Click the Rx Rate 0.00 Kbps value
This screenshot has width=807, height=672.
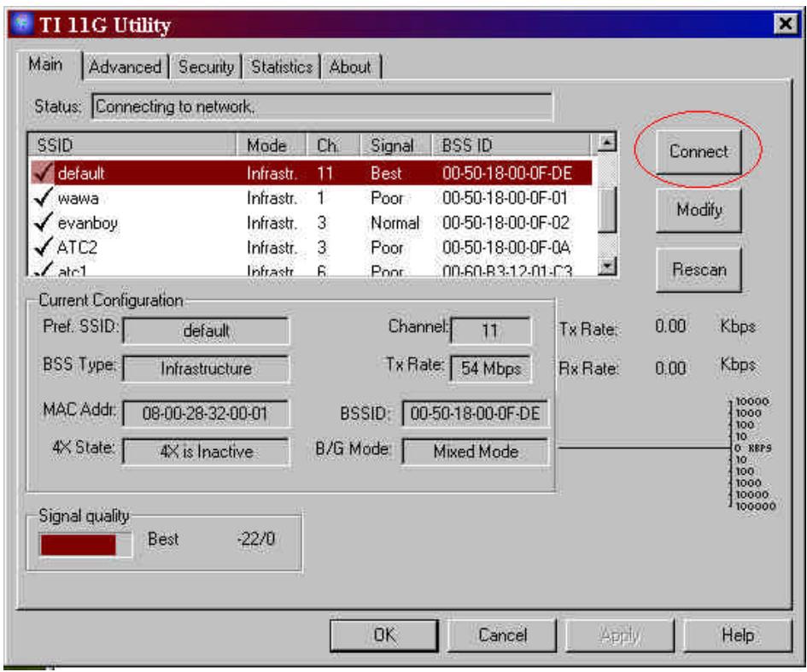[x=670, y=368]
